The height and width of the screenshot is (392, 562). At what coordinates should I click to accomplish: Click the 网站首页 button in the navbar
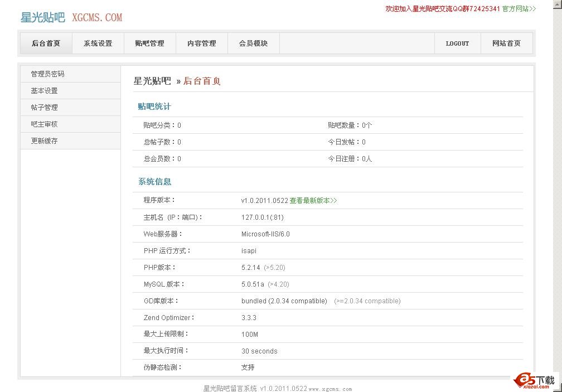coord(506,43)
